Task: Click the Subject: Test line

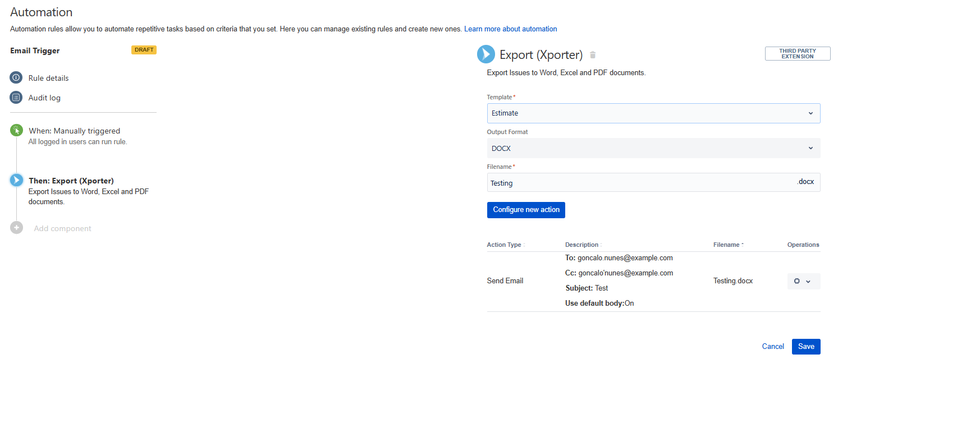Action: point(587,288)
